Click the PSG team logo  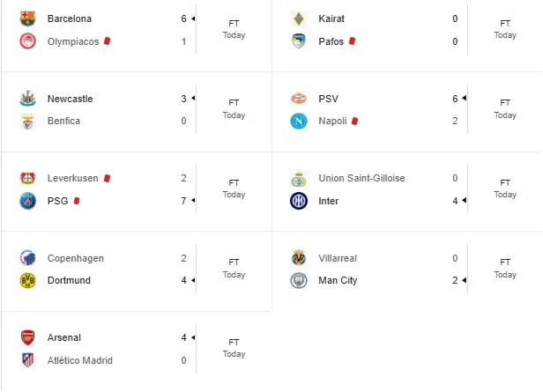(x=27, y=201)
